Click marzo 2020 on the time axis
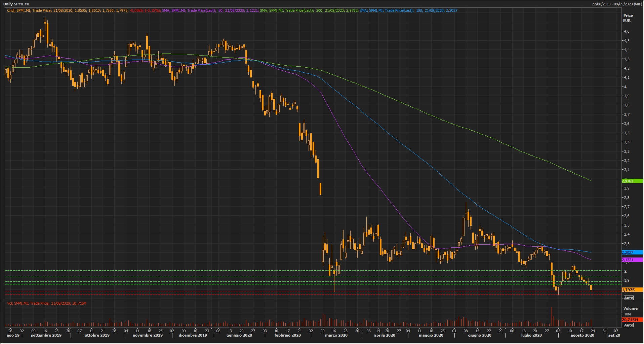Image resolution: width=644 pixels, height=344 pixels. tap(336, 335)
